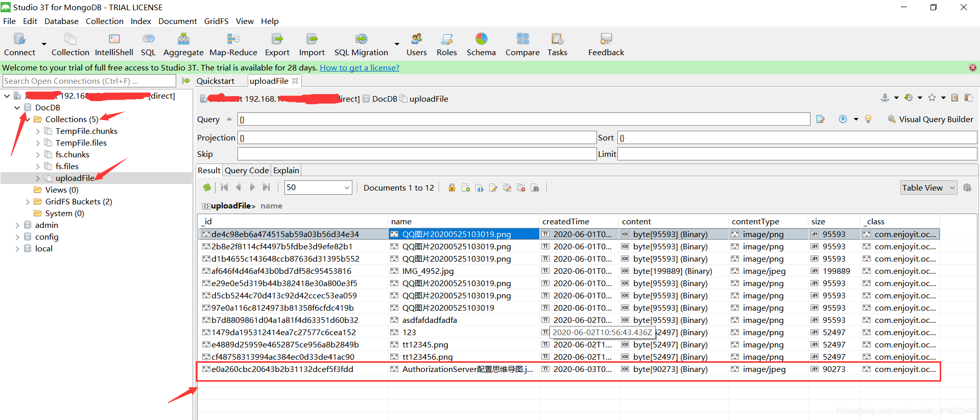Screen dimensions: 980x420
Task: Open the Schema explorer
Action: (481, 44)
